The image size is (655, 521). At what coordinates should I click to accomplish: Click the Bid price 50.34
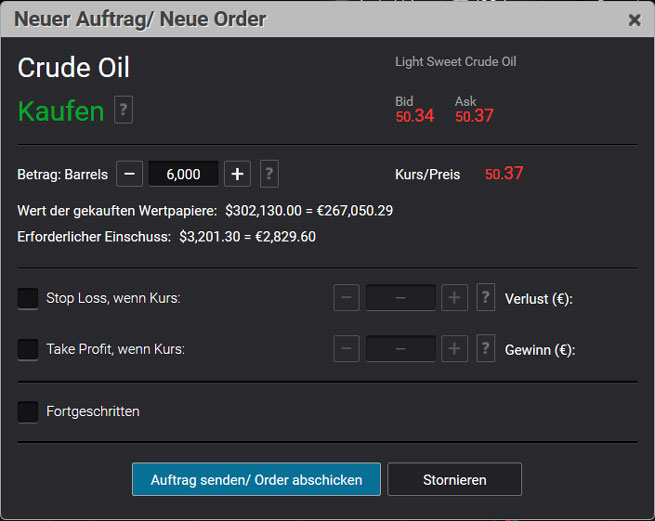click(415, 116)
